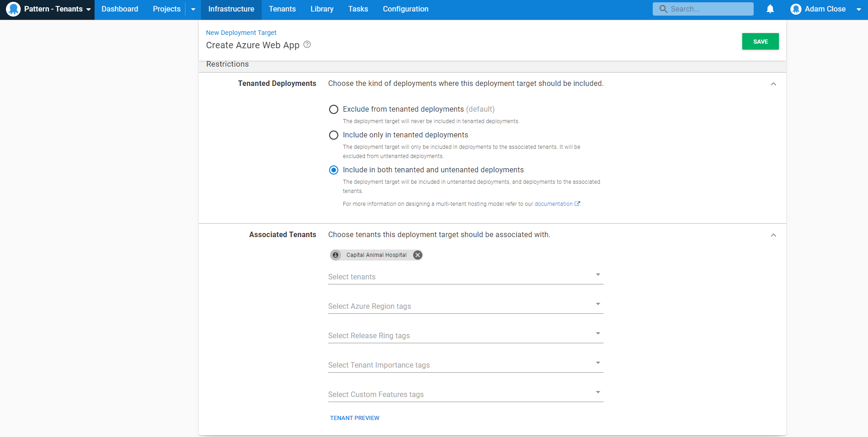868x437 pixels.
Task: Click the Tenant Preview link
Action: [354, 418]
